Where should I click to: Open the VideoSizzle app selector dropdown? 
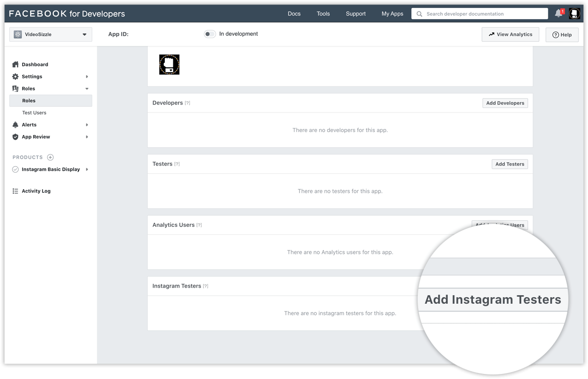(50, 34)
